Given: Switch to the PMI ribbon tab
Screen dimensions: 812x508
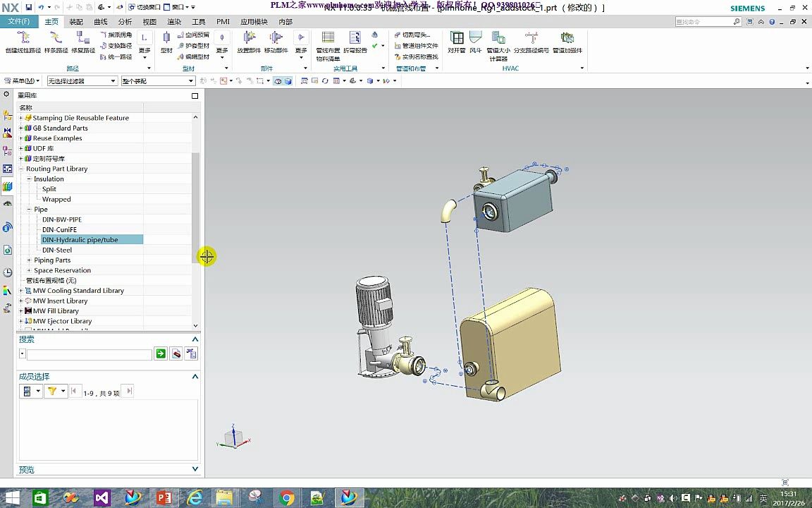Looking at the screenshot, I should point(223,22).
